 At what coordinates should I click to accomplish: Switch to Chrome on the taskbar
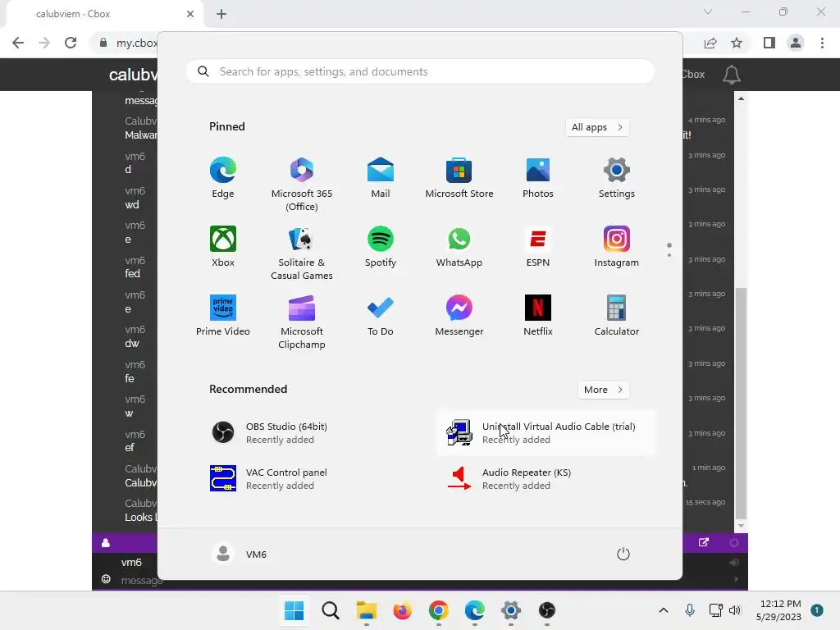point(439,610)
